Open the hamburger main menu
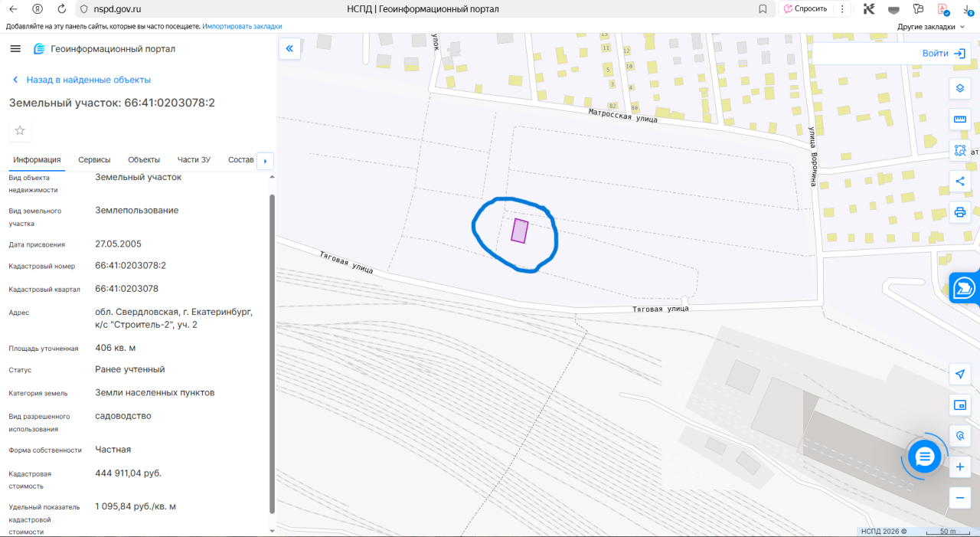 (15, 49)
